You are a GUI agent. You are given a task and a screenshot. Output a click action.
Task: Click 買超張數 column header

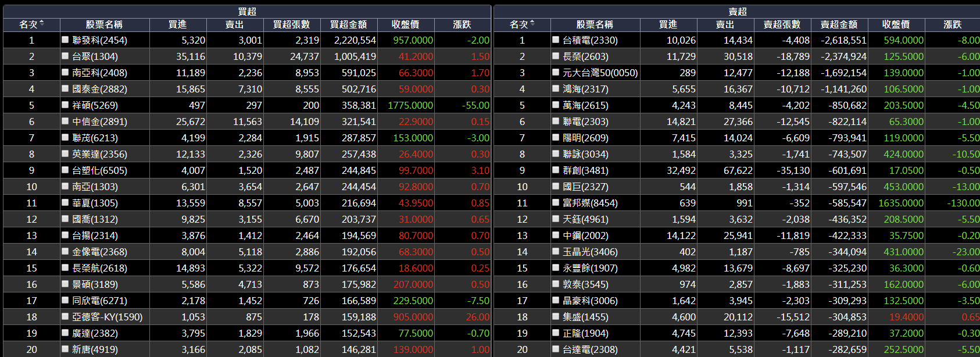point(292,24)
